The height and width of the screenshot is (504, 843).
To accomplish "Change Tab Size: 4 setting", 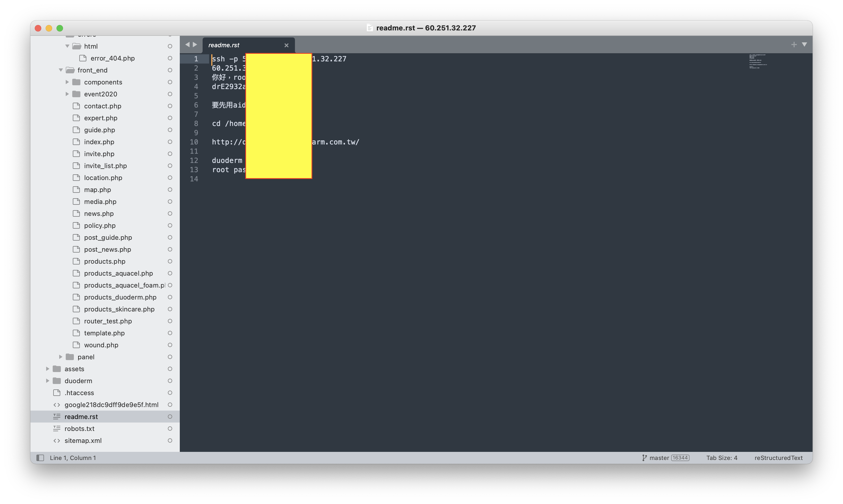I will 722,458.
